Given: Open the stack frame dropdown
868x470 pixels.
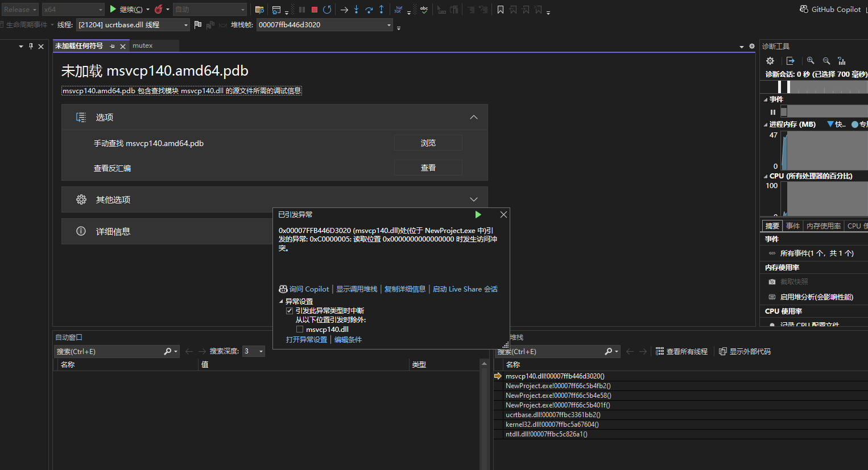Looking at the screenshot, I should (325, 24).
